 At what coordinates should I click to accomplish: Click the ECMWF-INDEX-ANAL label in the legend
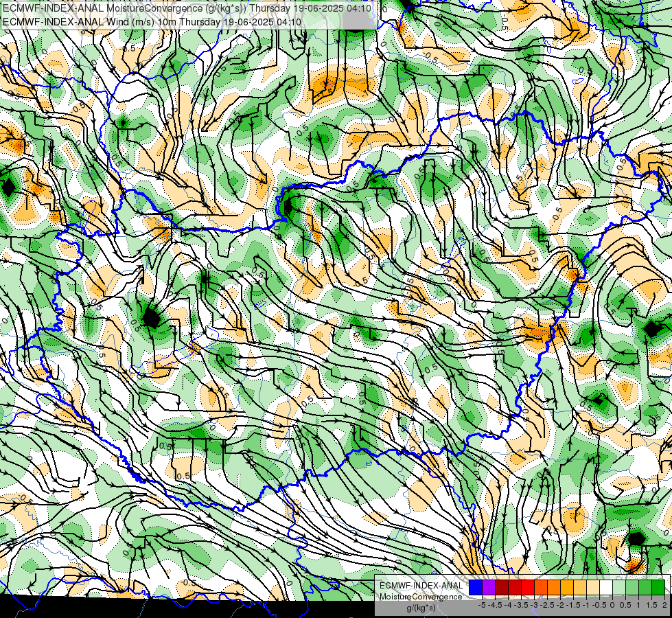(421, 586)
